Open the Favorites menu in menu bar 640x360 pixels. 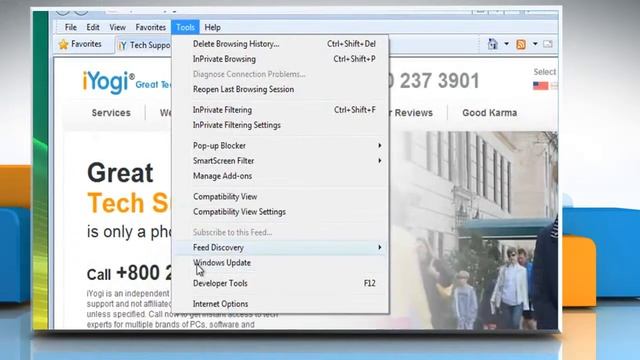[151, 27]
